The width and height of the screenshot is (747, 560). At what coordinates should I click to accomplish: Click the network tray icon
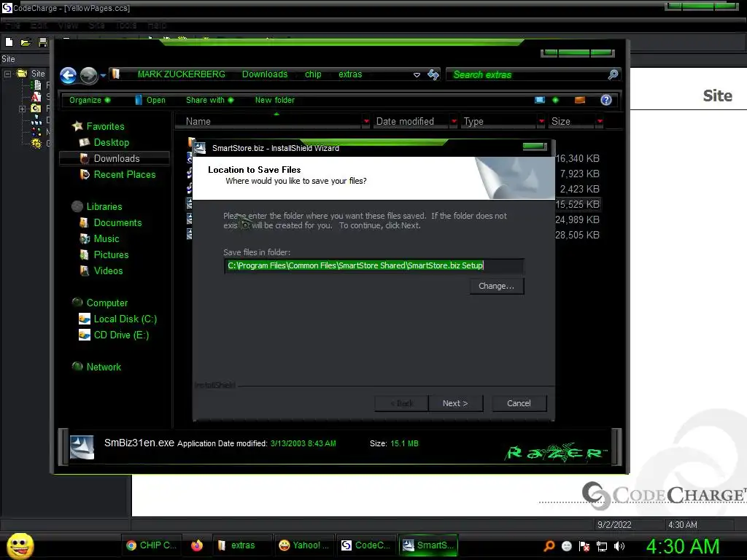coord(602,546)
